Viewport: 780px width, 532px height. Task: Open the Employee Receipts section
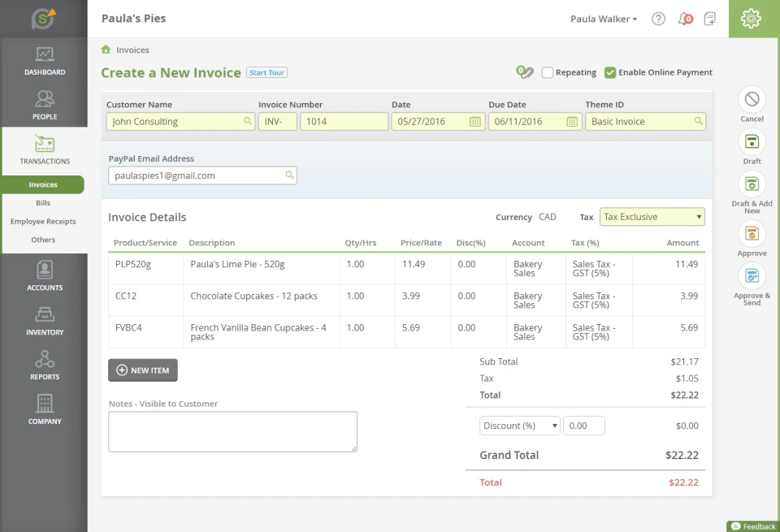(x=45, y=221)
